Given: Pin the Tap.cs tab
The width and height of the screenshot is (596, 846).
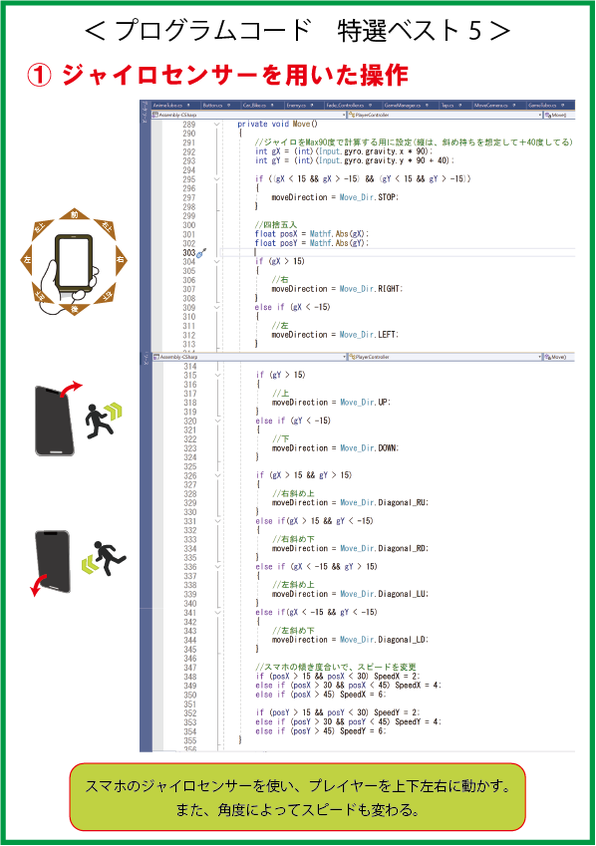Looking at the screenshot, I should coord(460,105).
